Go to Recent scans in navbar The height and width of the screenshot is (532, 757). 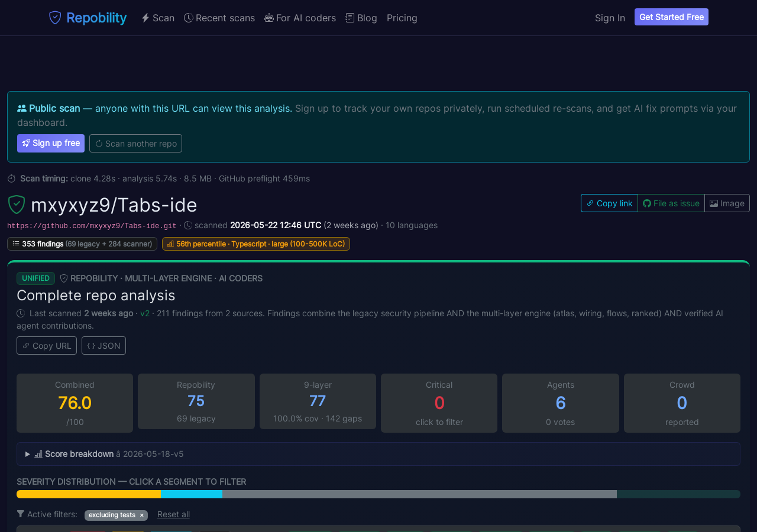[219, 18]
